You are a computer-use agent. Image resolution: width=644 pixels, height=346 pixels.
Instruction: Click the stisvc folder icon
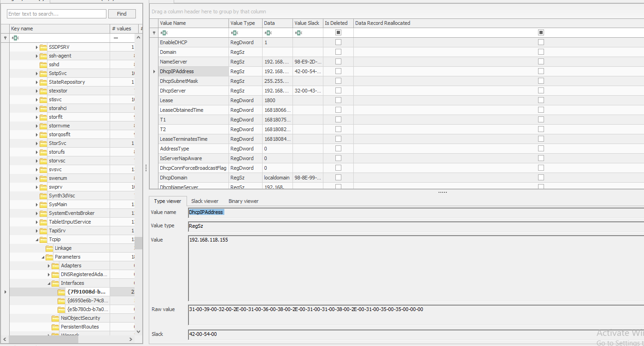click(43, 100)
